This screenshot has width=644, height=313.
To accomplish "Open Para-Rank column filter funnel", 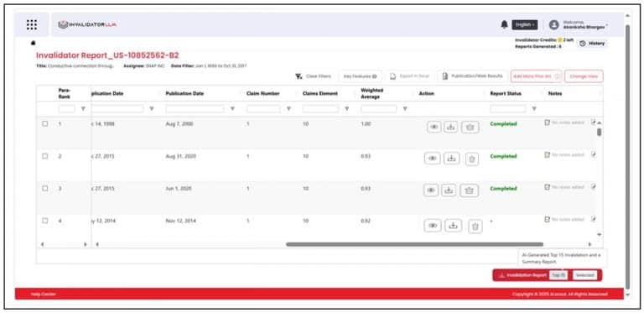I will tap(83, 109).
